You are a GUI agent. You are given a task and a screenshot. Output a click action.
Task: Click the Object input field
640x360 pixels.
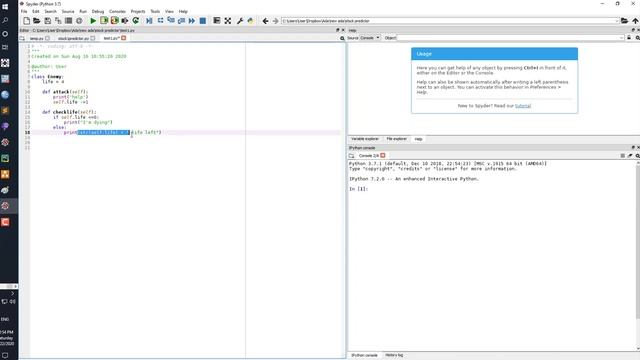[x=511, y=38]
